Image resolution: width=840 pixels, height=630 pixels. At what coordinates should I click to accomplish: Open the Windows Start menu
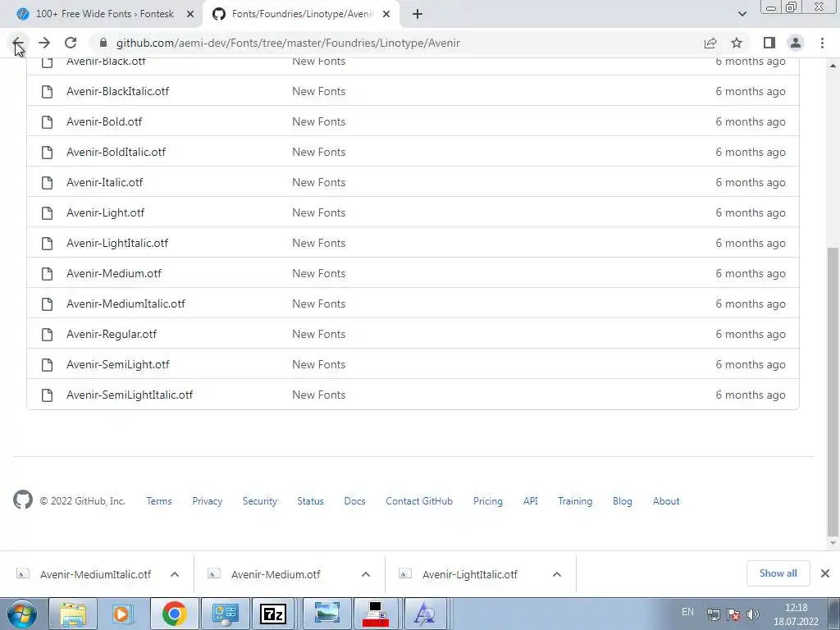[x=22, y=614]
